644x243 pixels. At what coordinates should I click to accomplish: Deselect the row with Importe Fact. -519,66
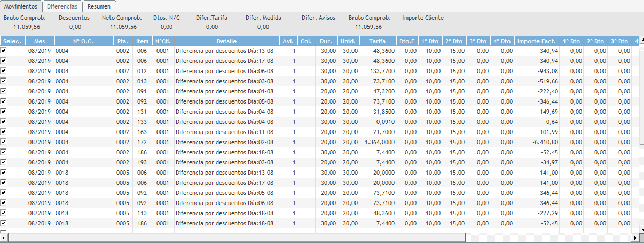(x=4, y=81)
